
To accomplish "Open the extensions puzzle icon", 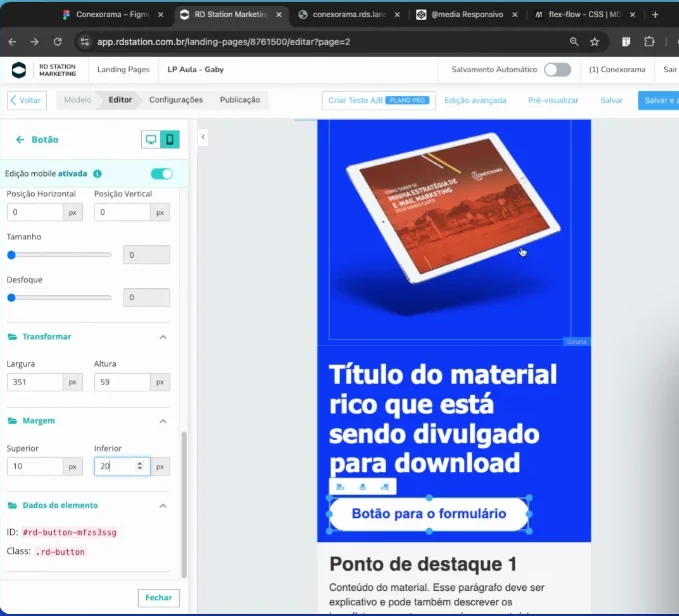I will click(649, 42).
